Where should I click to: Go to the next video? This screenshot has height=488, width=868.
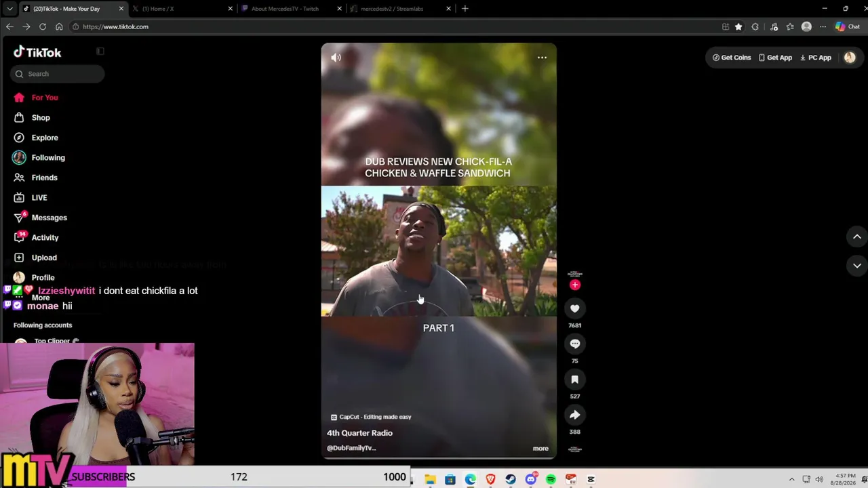point(857,266)
